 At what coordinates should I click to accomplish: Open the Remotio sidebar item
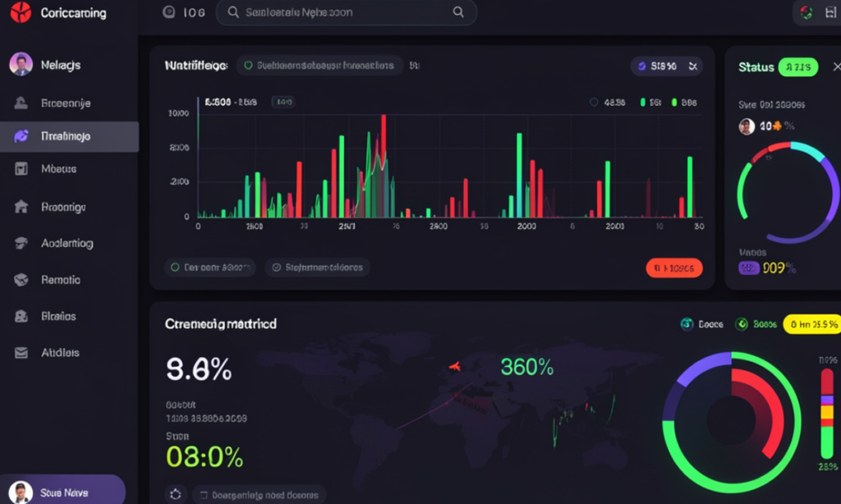point(69,280)
